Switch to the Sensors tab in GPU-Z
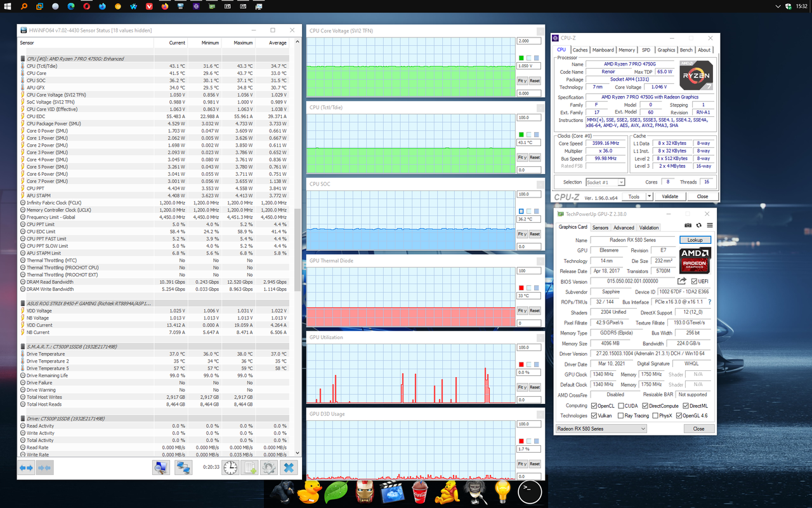 click(x=600, y=227)
